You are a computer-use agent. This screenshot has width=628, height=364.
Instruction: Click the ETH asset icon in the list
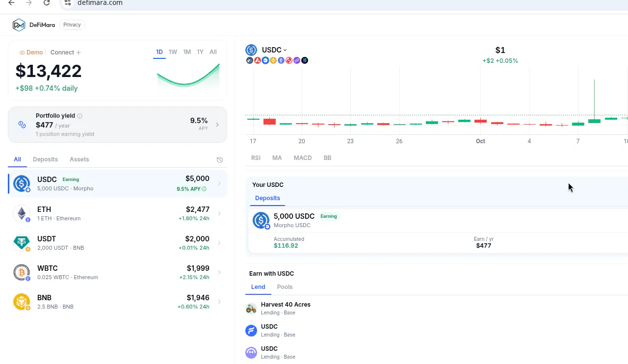22,213
